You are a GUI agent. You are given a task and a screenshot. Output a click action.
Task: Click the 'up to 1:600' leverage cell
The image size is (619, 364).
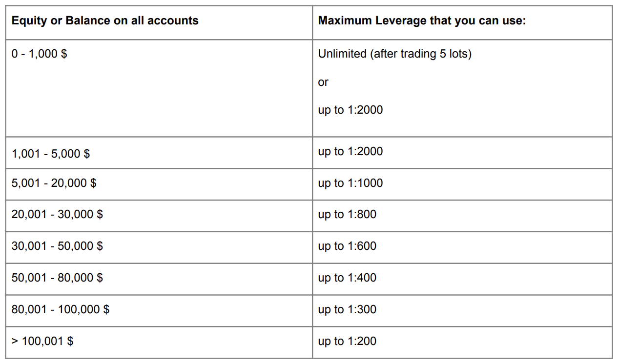[x=347, y=246]
